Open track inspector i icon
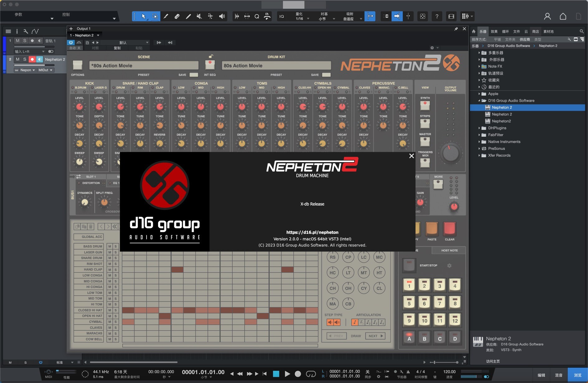This screenshot has height=383, width=588. coord(17,31)
